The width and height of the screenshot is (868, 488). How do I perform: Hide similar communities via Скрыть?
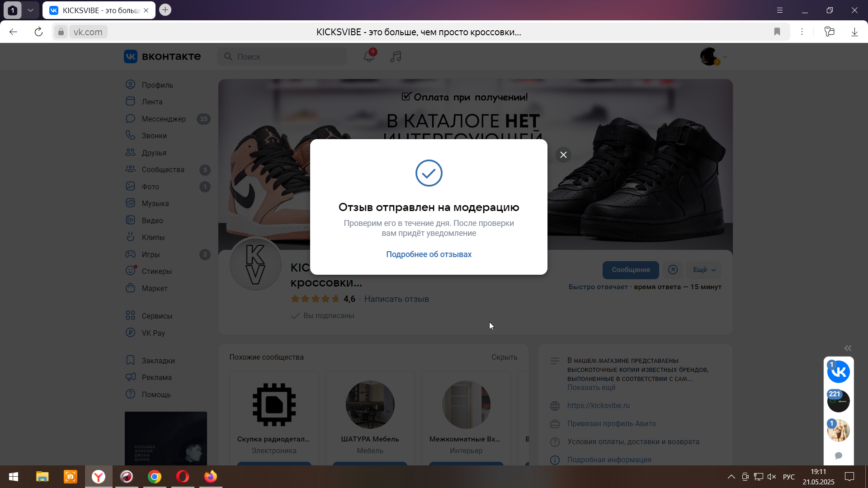(x=504, y=357)
